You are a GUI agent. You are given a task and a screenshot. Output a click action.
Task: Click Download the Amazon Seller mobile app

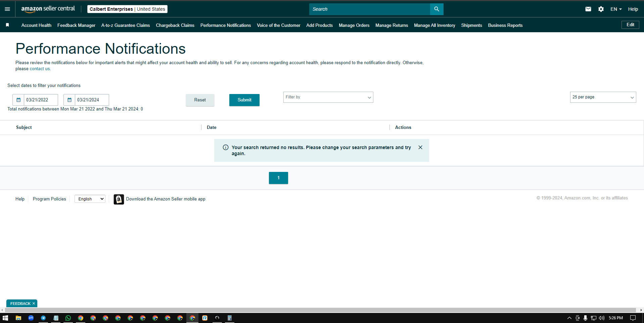166,199
